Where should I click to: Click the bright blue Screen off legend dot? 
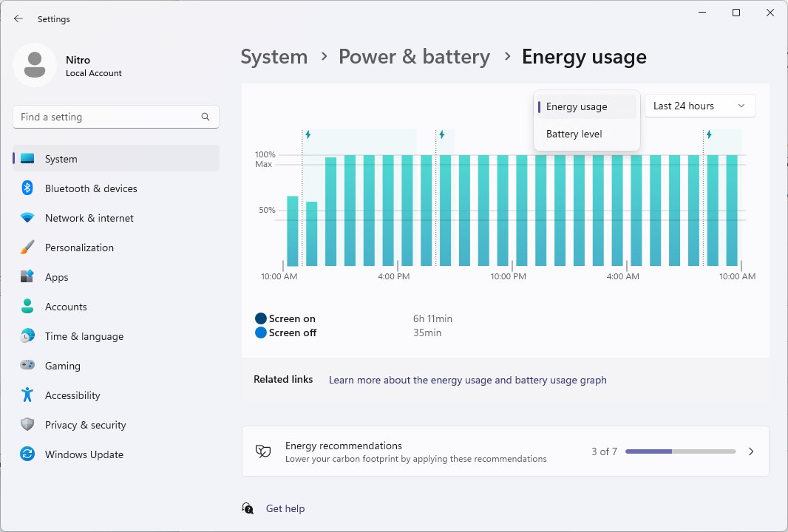260,332
